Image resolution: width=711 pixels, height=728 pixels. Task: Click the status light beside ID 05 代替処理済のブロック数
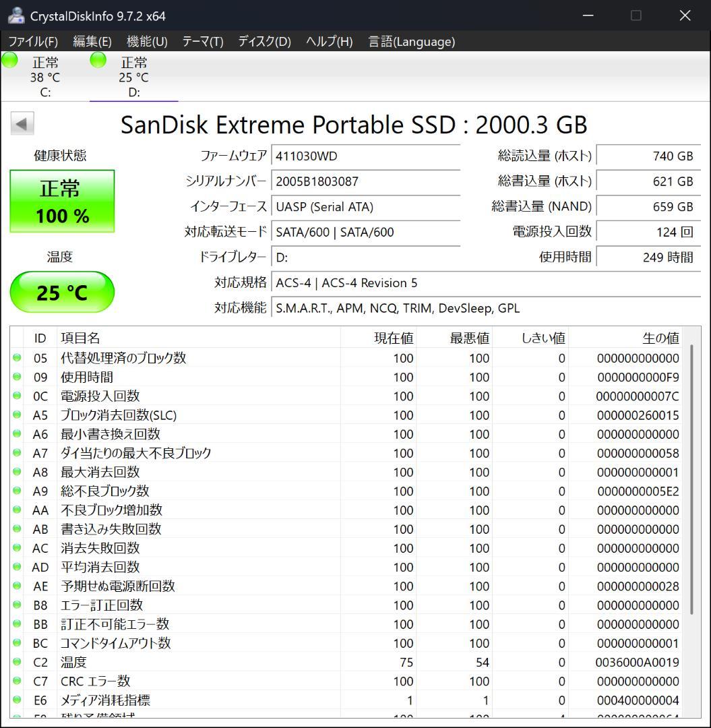[x=17, y=358]
